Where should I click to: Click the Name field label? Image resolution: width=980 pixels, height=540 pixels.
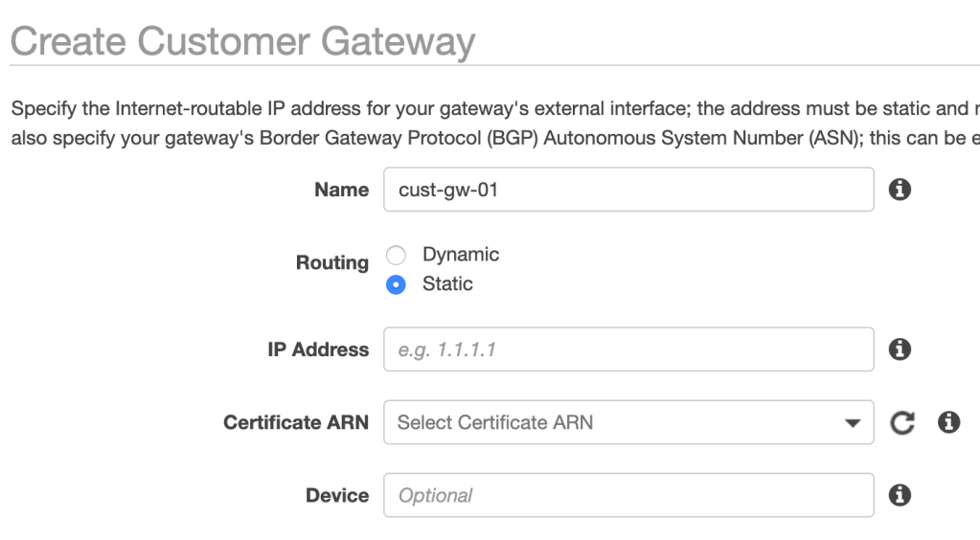coord(341,190)
